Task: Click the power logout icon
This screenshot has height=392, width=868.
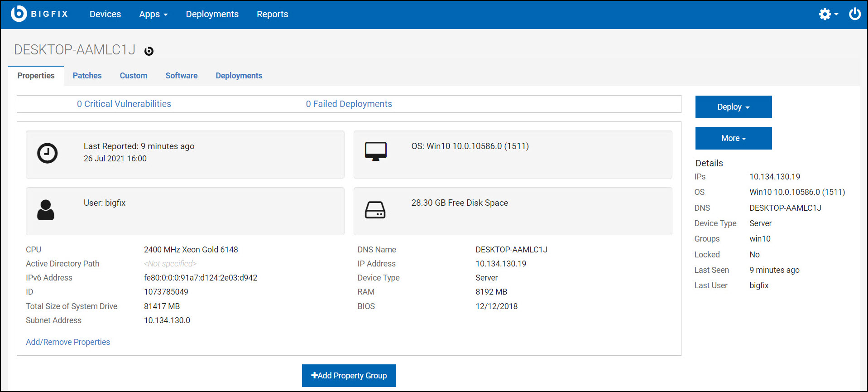Action: [x=854, y=14]
